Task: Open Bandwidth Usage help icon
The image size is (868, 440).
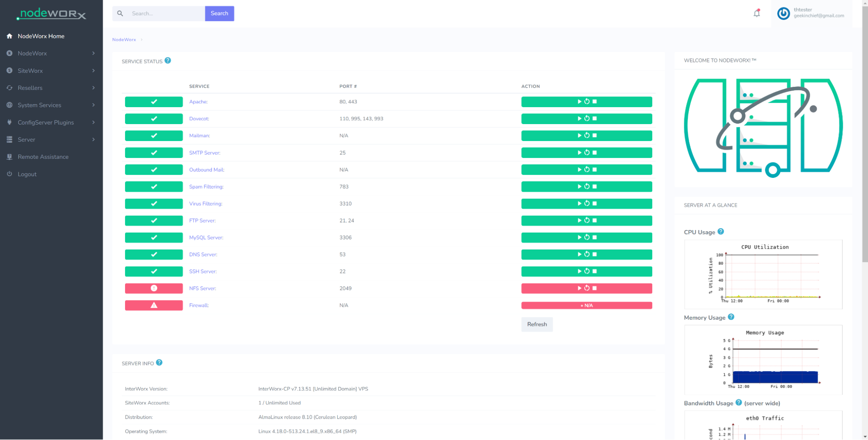Action: tap(739, 403)
